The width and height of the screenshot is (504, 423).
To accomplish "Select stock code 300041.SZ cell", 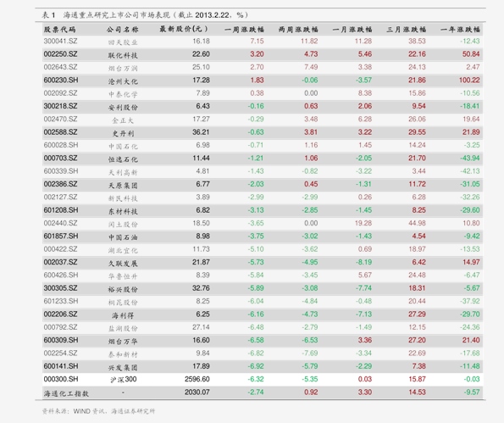I will (x=60, y=42).
